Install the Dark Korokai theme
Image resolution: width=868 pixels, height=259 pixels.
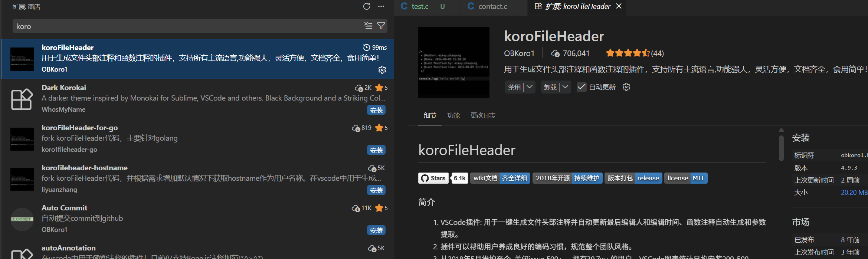click(x=376, y=110)
